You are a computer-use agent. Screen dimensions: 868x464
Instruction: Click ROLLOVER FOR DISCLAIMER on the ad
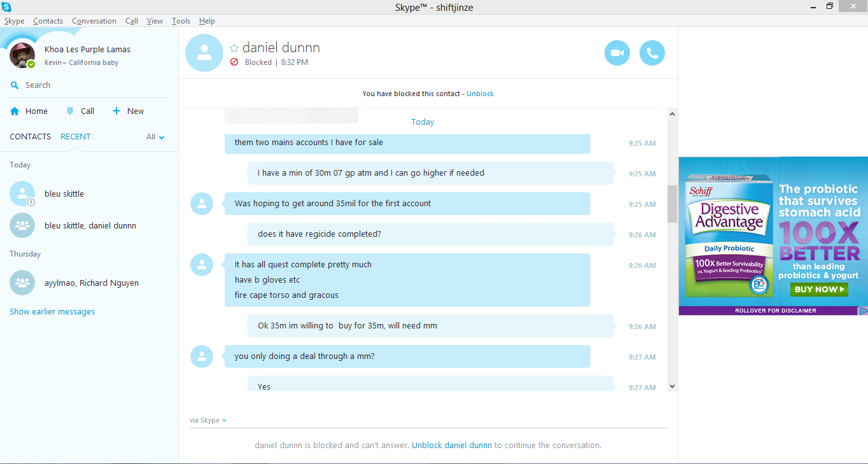pos(775,311)
